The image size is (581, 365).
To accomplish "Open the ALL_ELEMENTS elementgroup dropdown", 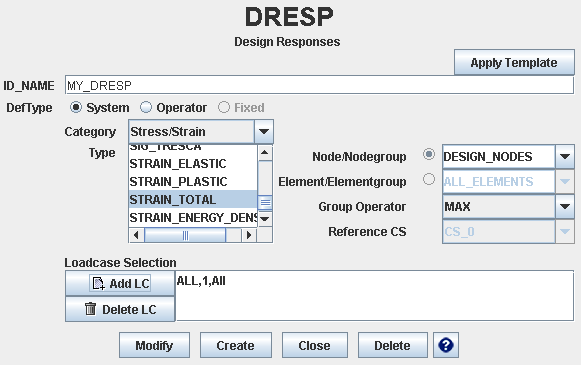I will click(x=565, y=182).
